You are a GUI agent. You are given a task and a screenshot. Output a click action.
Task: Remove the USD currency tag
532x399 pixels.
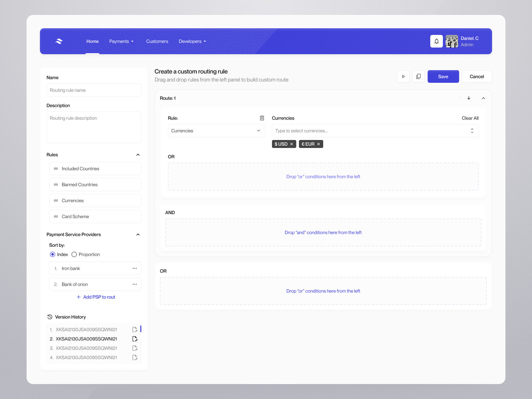(x=292, y=144)
